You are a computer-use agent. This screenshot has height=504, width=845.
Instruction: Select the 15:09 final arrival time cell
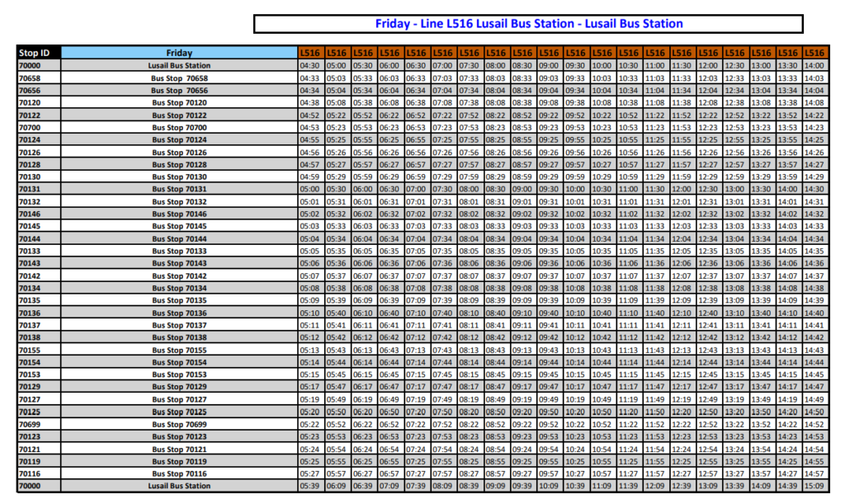point(814,487)
